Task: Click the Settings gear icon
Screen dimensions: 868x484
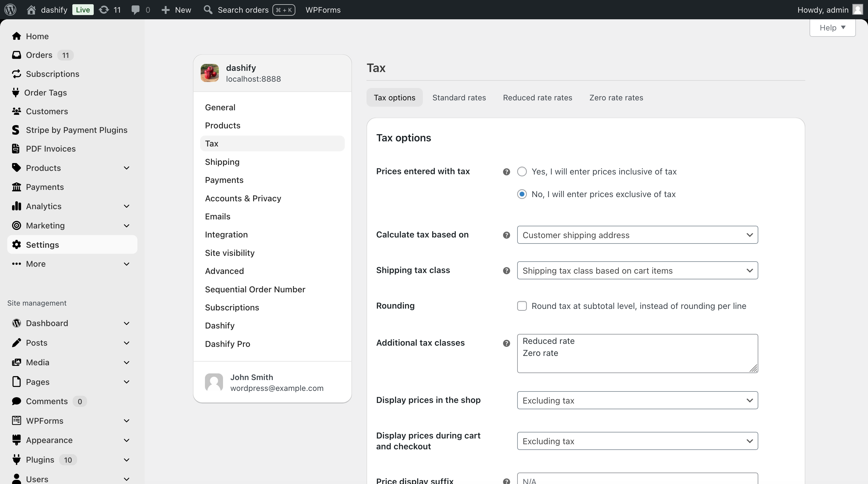Action: [17, 244]
